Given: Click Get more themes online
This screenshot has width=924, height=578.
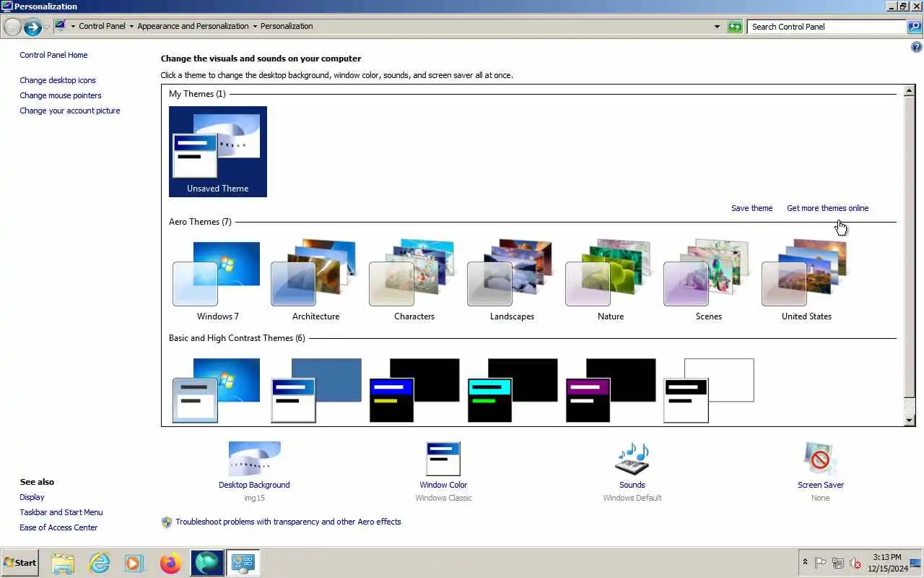Looking at the screenshot, I should pos(827,208).
